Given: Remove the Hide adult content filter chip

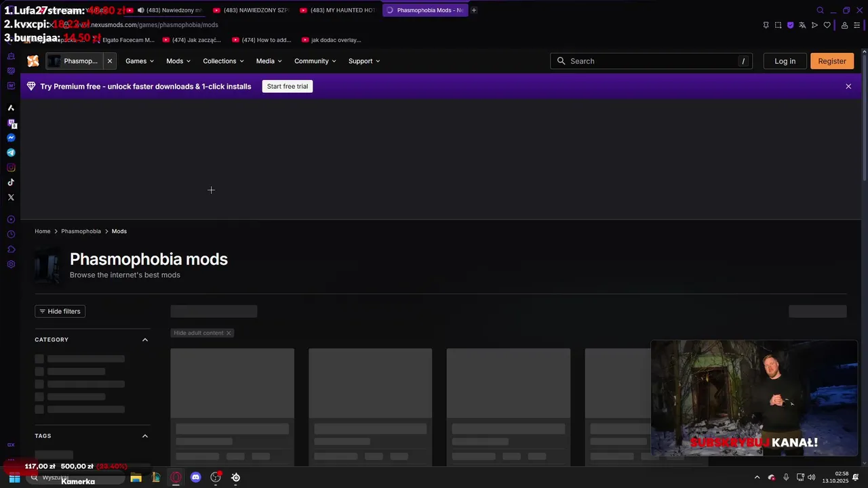Looking at the screenshot, I should coord(229,333).
